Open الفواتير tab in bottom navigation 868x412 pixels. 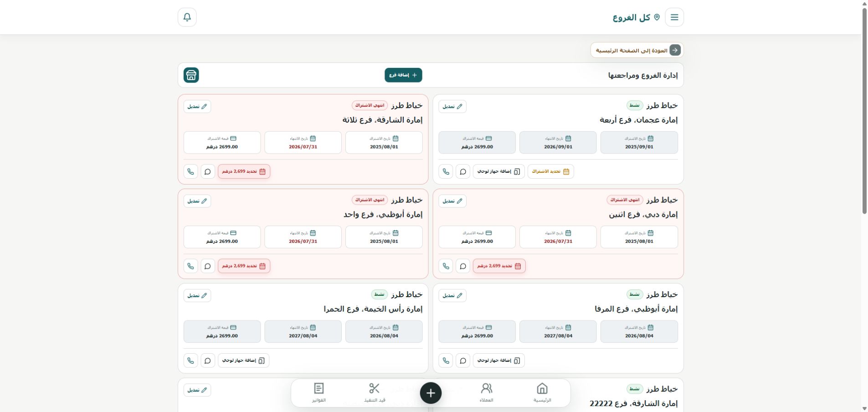pos(318,393)
